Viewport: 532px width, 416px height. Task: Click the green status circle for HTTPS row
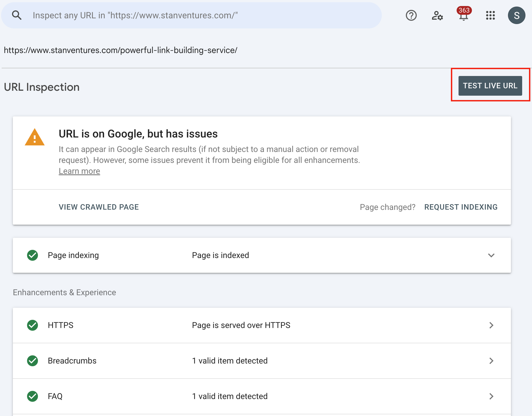tap(32, 325)
